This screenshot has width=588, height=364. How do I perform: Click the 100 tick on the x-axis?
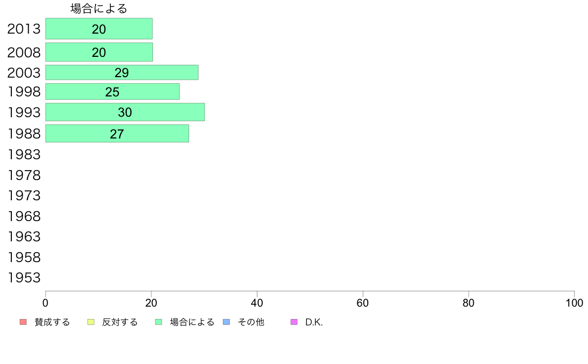point(575,303)
